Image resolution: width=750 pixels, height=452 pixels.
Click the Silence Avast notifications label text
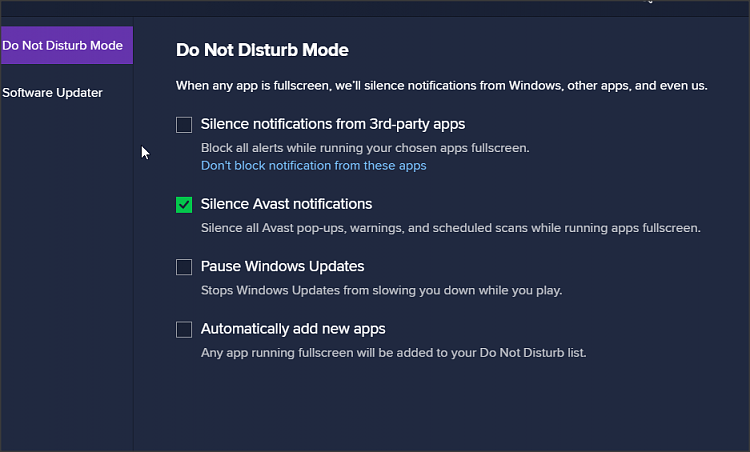(287, 204)
